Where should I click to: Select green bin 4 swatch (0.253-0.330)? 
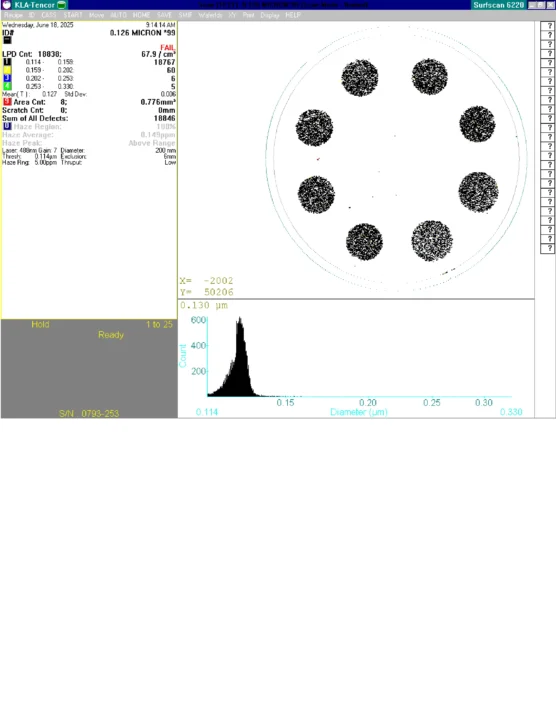coord(7,86)
